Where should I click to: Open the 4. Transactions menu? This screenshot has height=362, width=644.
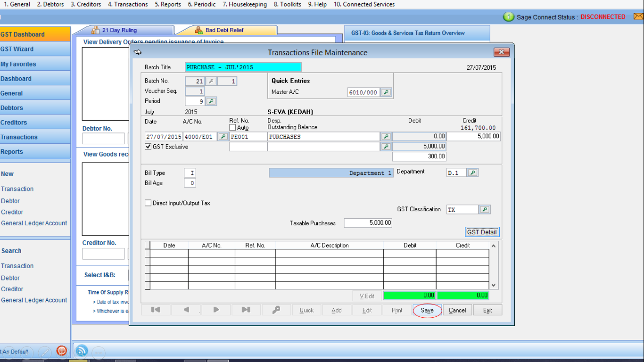click(128, 4)
